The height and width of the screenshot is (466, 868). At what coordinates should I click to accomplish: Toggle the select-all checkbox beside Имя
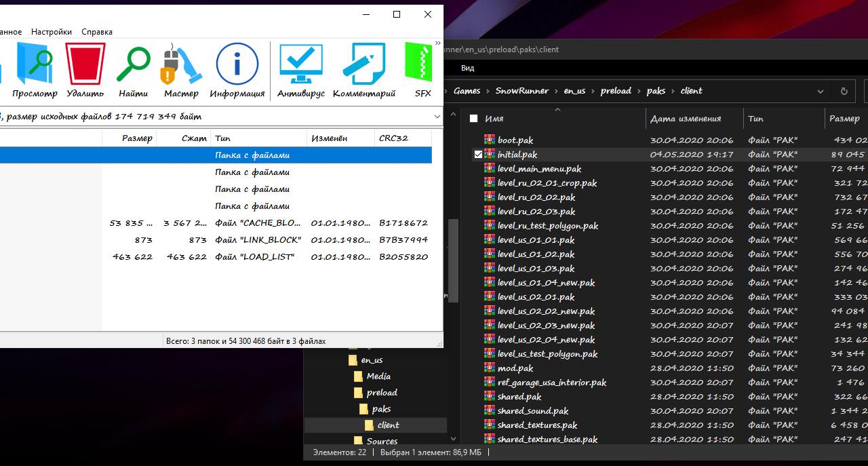pyautogui.click(x=474, y=119)
